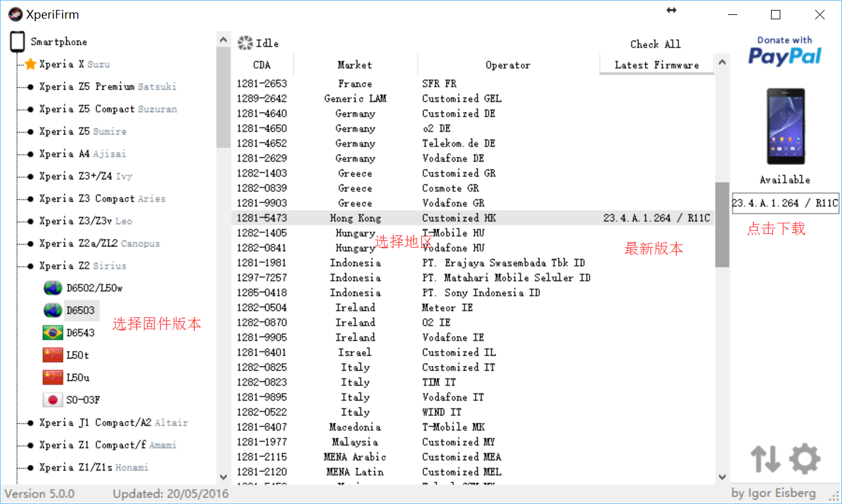Select the PT. Sony Indonesia ID row
Viewport: 842px width, 504px height.
[x=473, y=292]
